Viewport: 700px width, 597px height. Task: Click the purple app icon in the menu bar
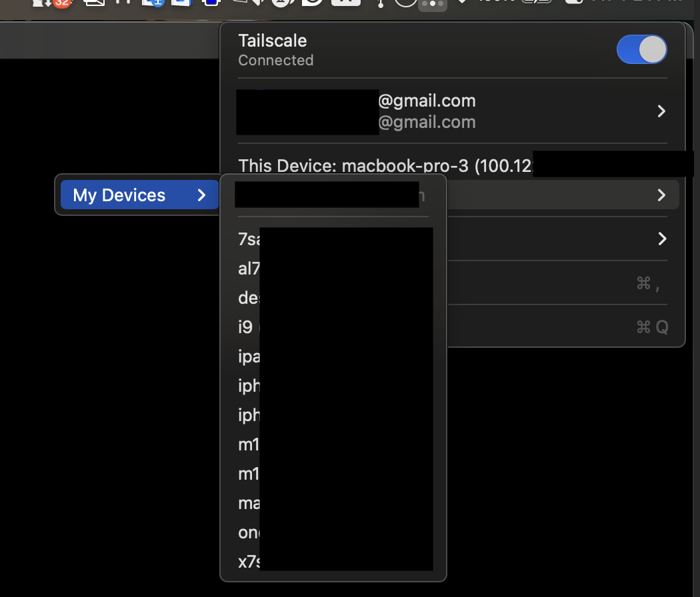210,5
